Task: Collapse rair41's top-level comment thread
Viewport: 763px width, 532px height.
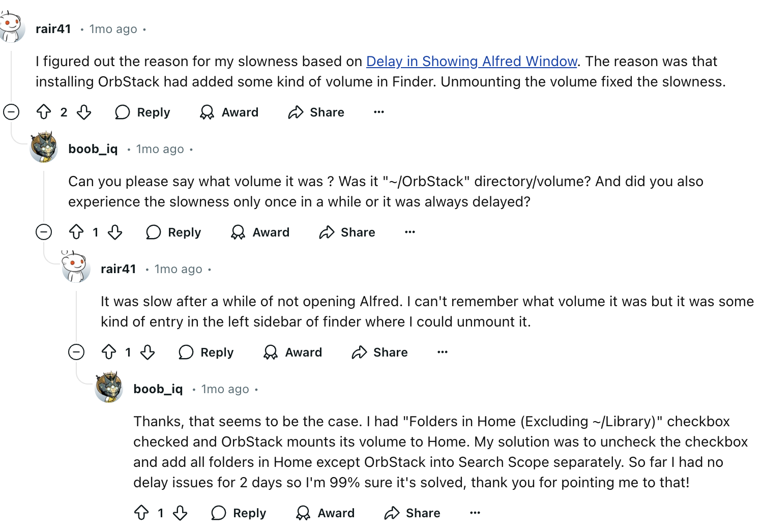Action: [11, 112]
